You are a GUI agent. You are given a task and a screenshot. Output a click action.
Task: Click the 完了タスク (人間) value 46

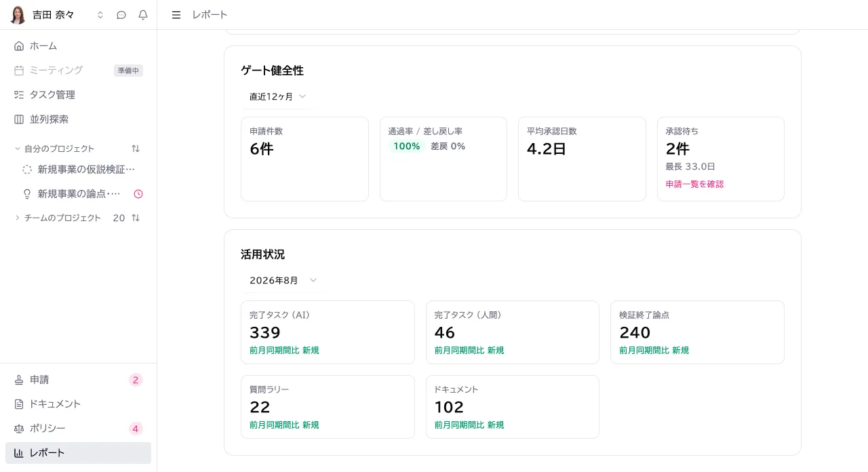click(445, 333)
